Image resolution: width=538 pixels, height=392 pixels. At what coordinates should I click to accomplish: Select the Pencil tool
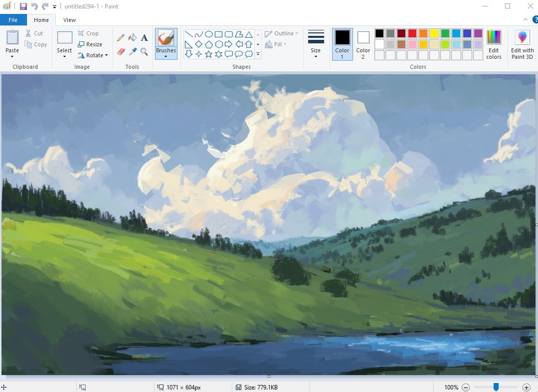pyautogui.click(x=121, y=38)
